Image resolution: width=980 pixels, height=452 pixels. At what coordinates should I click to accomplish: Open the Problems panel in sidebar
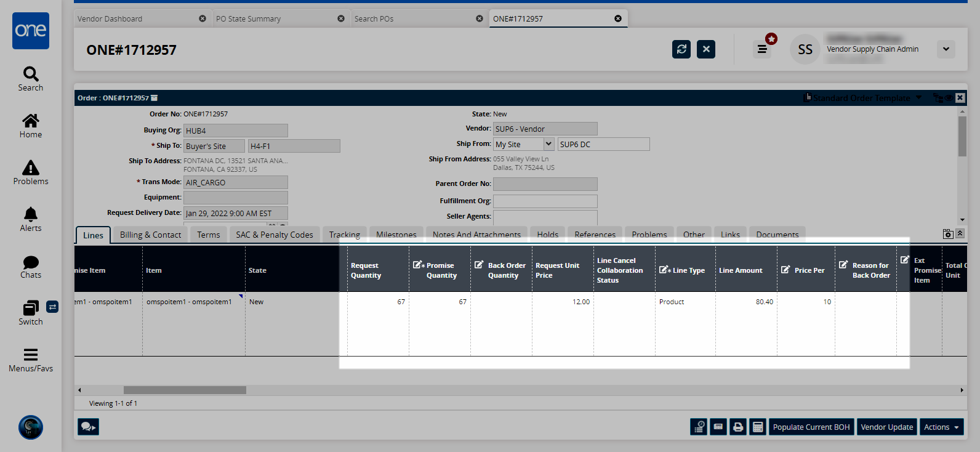point(30,172)
